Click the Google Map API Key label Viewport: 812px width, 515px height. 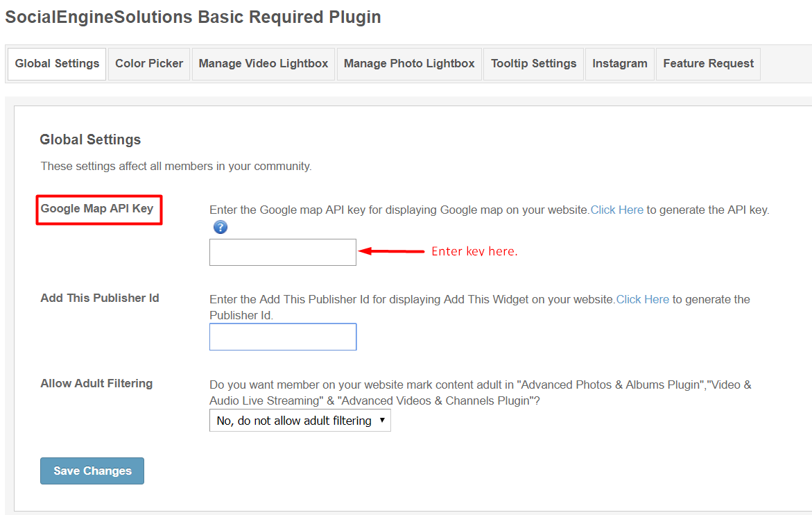pos(97,208)
